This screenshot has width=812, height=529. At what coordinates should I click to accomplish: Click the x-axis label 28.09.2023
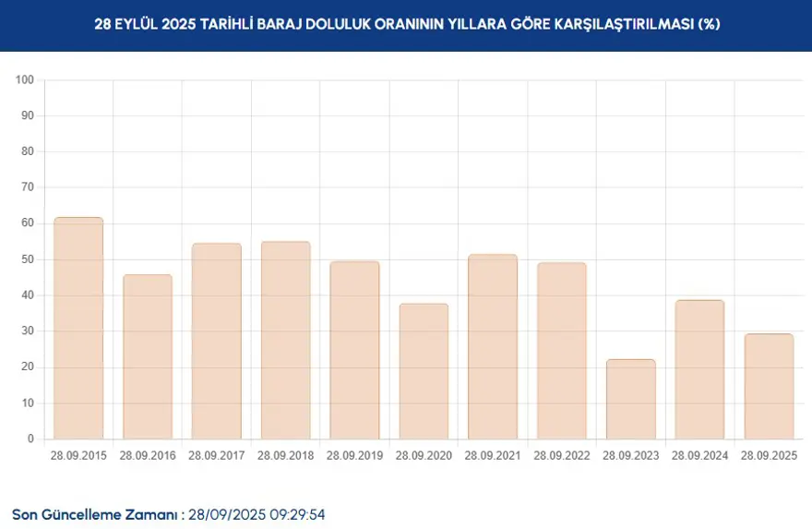tap(631, 456)
